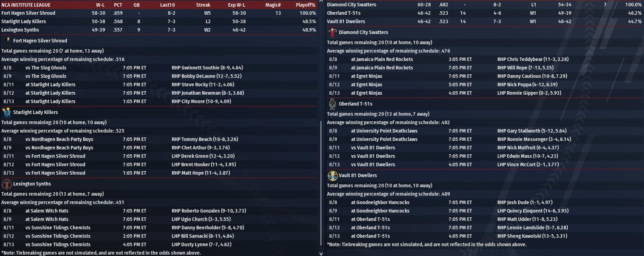Open pitcher LHP Derek Green's profile
Image resolution: width=644 pixels, height=256 pixels.
(x=203, y=156)
